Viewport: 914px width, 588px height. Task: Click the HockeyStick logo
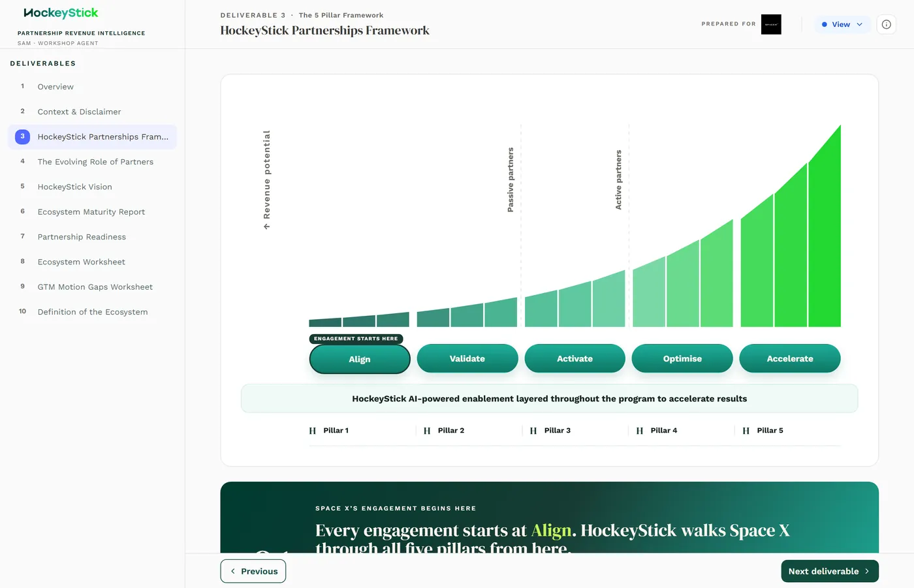click(61, 13)
